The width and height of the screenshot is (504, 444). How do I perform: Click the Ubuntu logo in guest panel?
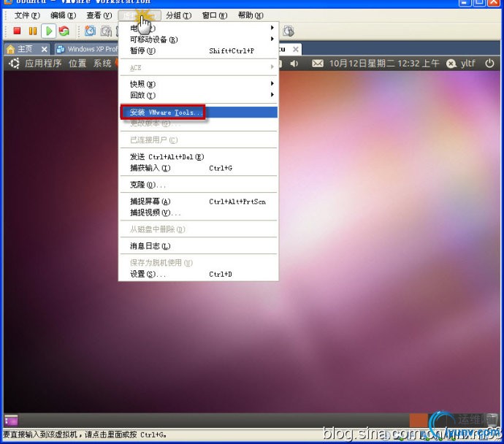[14, 64]
